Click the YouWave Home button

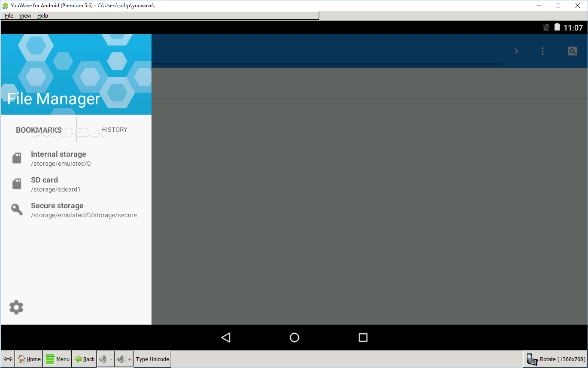pyautogui.click(x=29, y=359)
